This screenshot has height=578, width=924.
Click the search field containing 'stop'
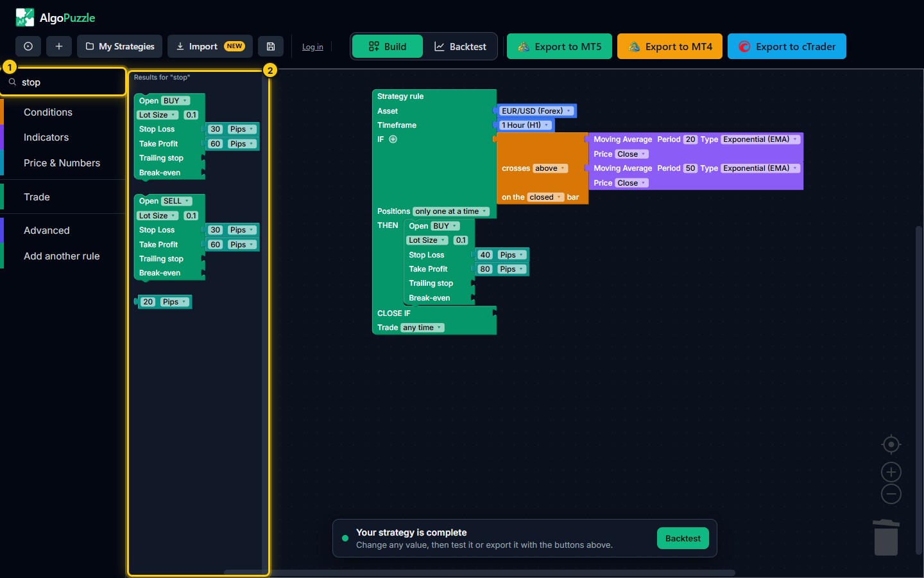tap(64, 82)
